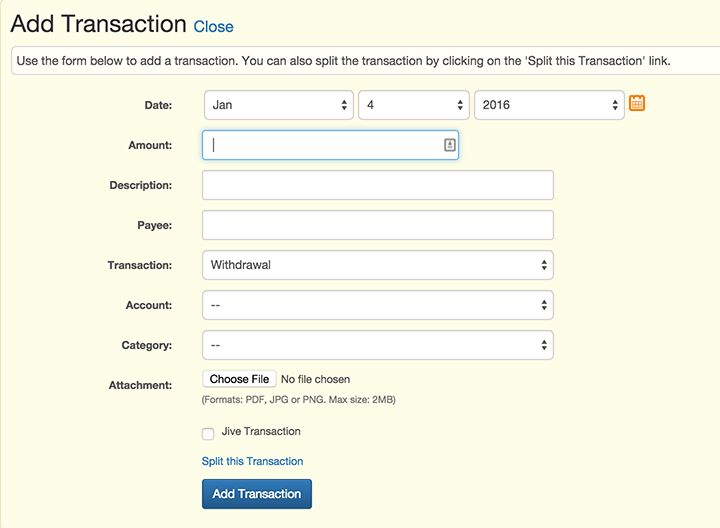The height and width of the screenshot is (528, 720).
Task: Click the autofill icon in Amount field
Action: pos(449,145)
